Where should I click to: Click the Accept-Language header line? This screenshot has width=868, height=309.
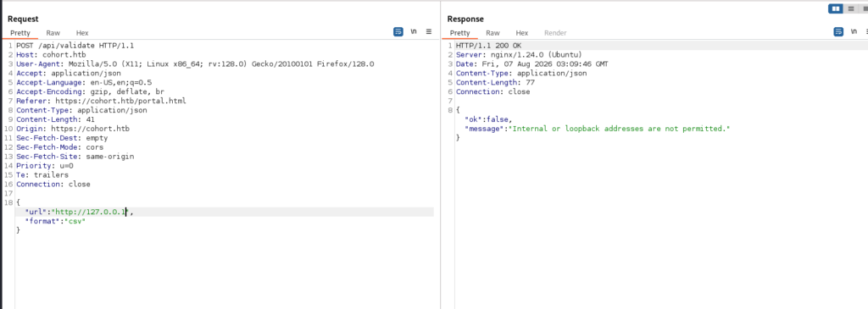click(84, 82)
